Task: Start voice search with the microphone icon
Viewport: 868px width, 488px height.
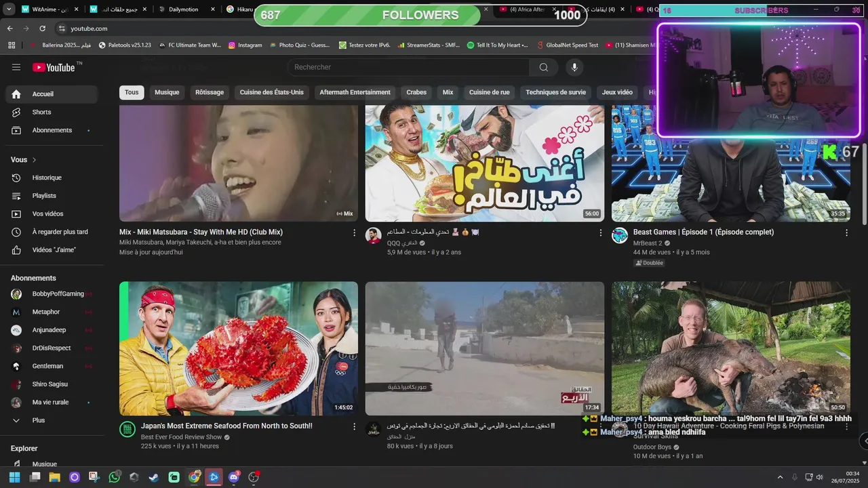Action: coord(574,67)
